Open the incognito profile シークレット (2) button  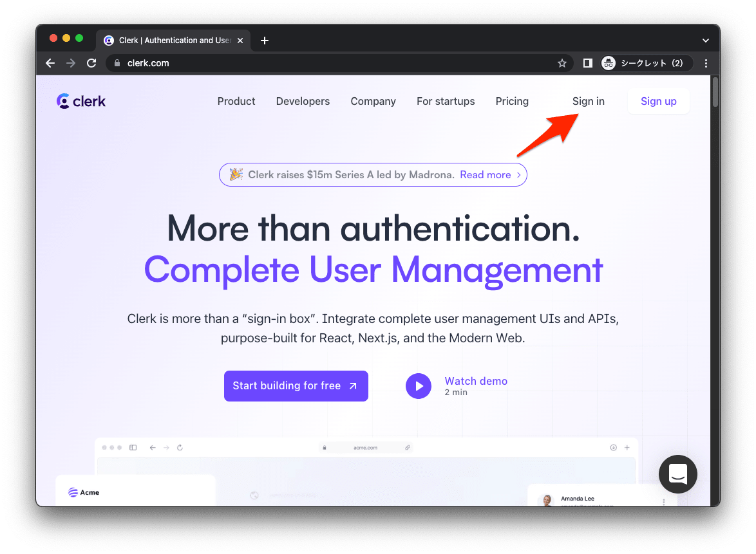[x=646, y=63]
